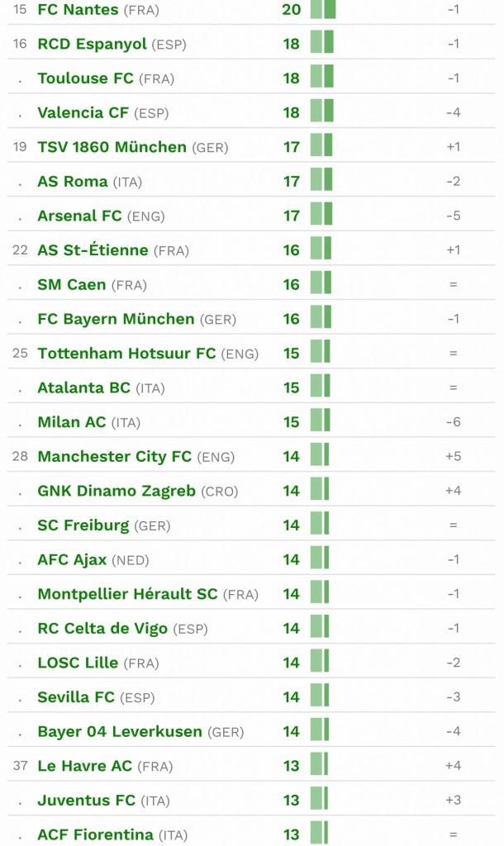Open Tottenham Hotsuur FC page

[x=126, y=354]
